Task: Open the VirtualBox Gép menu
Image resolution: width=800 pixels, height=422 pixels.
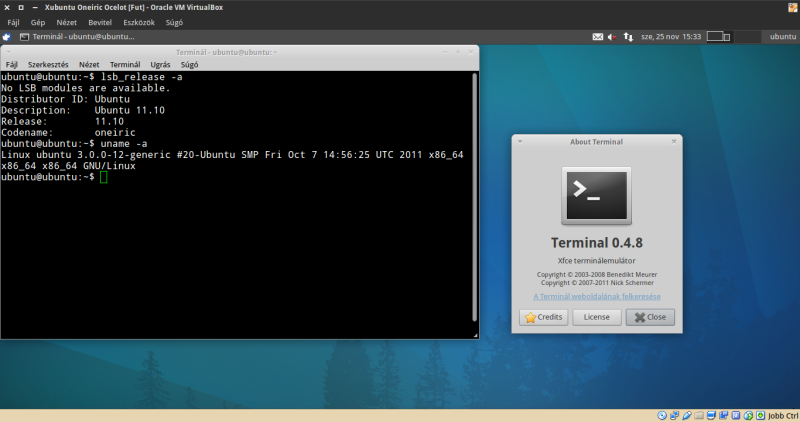Action: click(x=38, y=22)
